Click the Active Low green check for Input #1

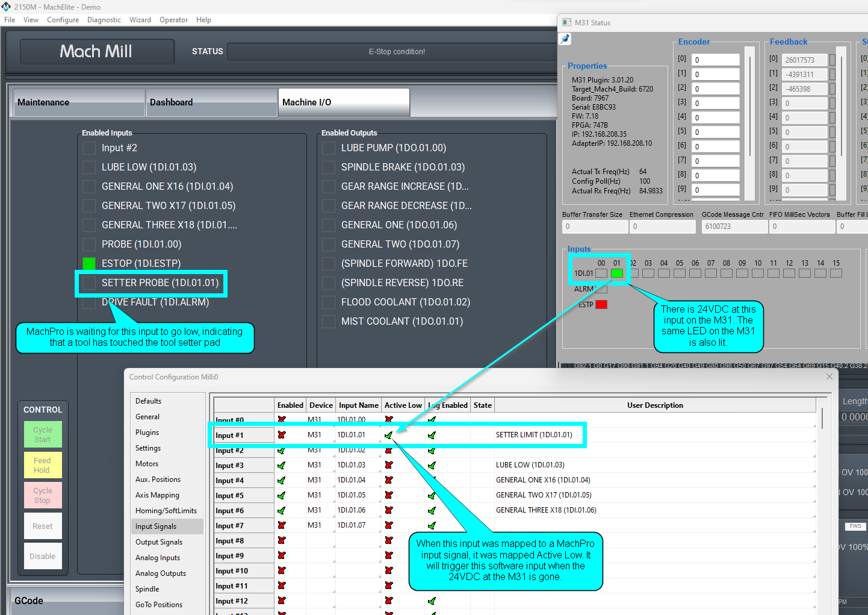click(x=389, y=434)
